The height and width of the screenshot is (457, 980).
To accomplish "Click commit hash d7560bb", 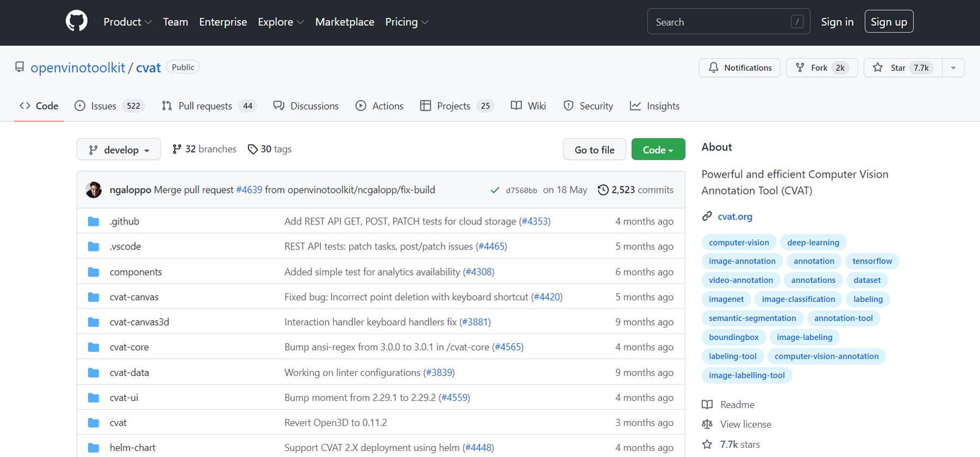I will pyautogui.click(x=522, y=190).
